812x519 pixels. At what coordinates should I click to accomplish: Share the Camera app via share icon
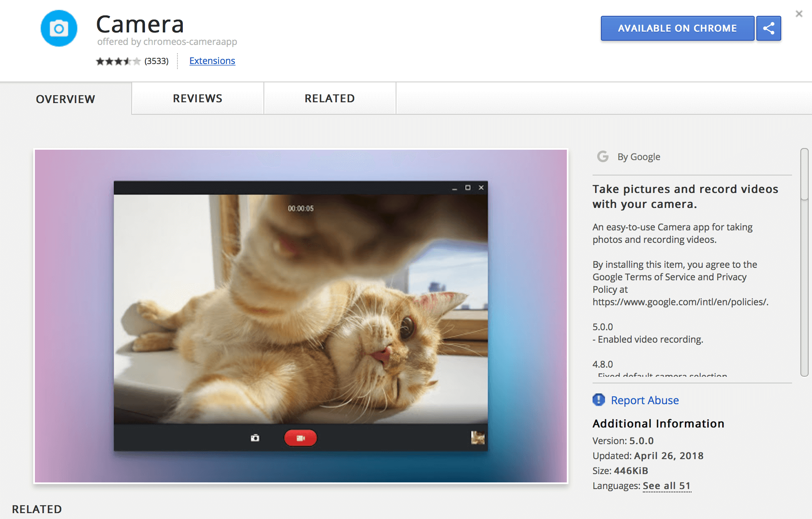coord(769,28)
